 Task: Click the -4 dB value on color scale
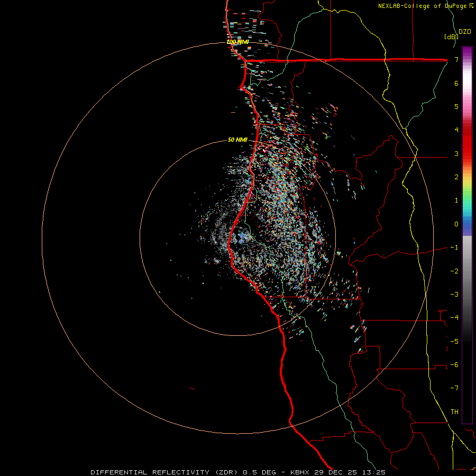click(454, 317)
